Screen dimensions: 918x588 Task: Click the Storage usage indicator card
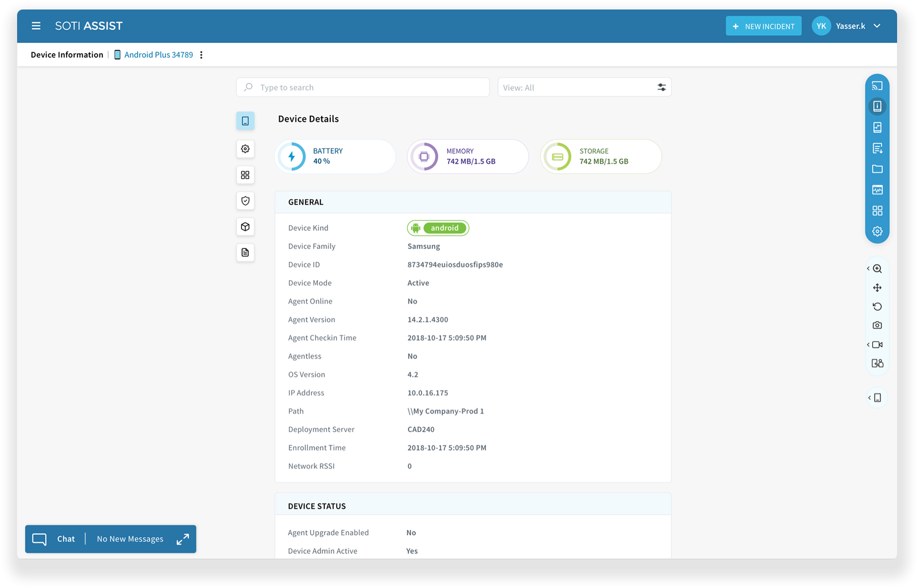pos(601,156)
